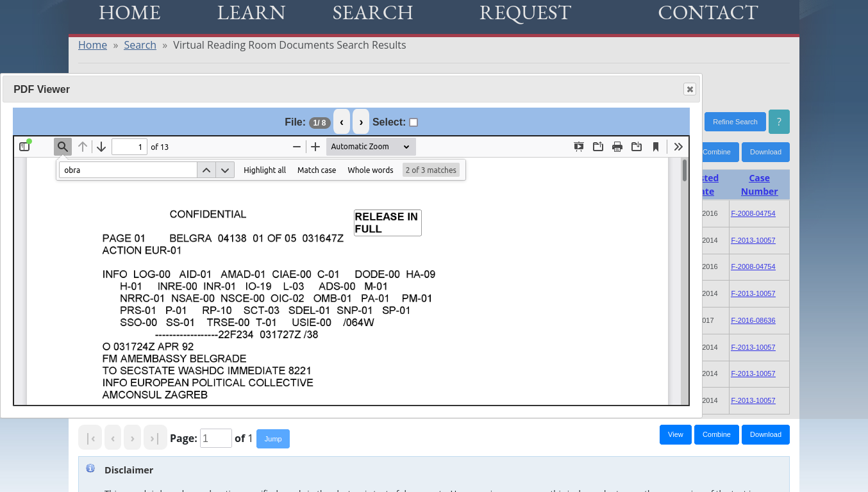The width and height of the screenshot is (868, 492).
Task: Open the PDF tools double-chevron menu
Action: click(678, 147)
